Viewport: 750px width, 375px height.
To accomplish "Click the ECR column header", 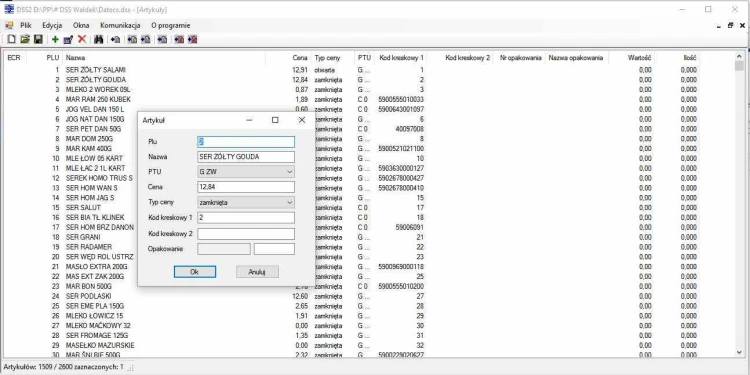I will [x=14, y=58].
